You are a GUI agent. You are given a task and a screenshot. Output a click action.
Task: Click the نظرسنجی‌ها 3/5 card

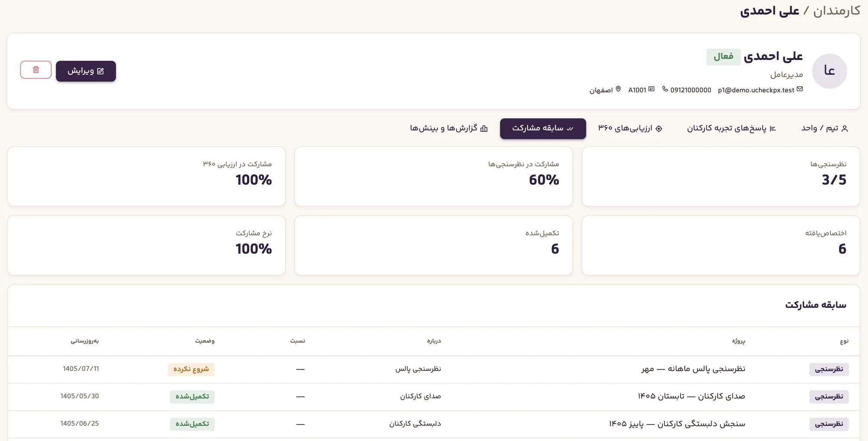click(x=721, y=176)
